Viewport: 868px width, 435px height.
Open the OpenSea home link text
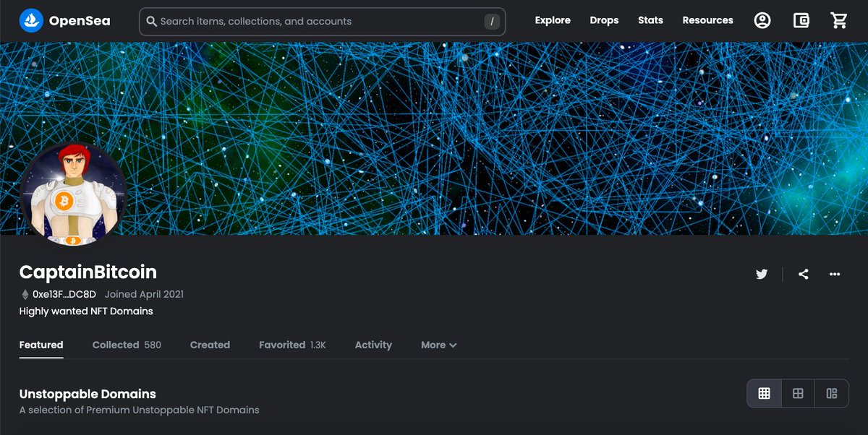coord(80,21)
